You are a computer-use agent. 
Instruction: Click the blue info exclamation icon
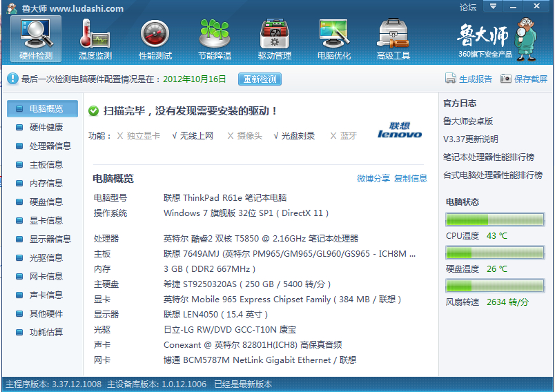tap(12, 79)
